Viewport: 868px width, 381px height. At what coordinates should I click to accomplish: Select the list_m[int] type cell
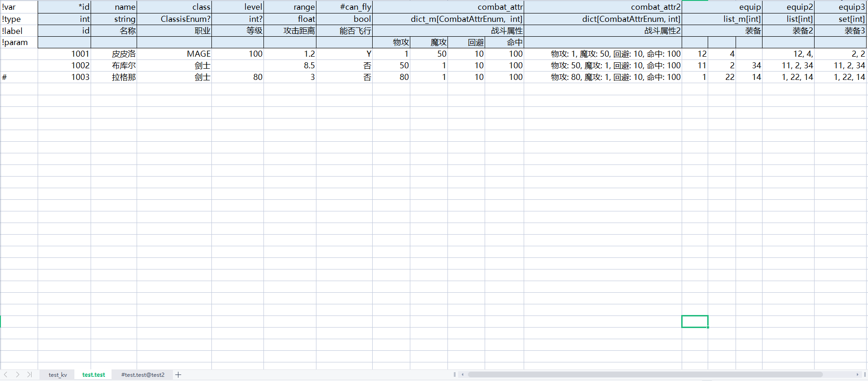[722, 19]
